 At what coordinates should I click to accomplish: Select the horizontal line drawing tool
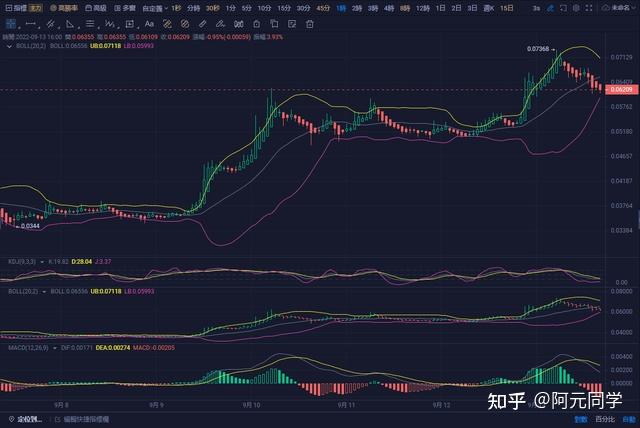[x=31, y=24]
